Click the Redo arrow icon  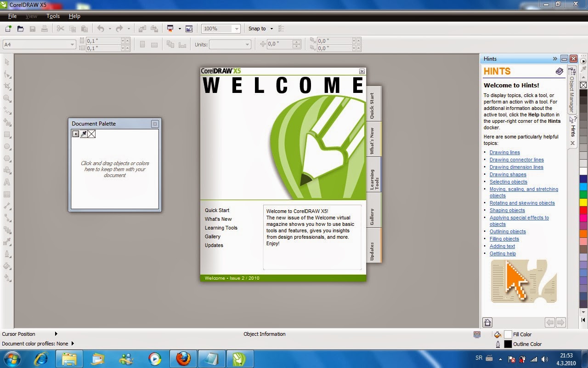coord(119,29)
